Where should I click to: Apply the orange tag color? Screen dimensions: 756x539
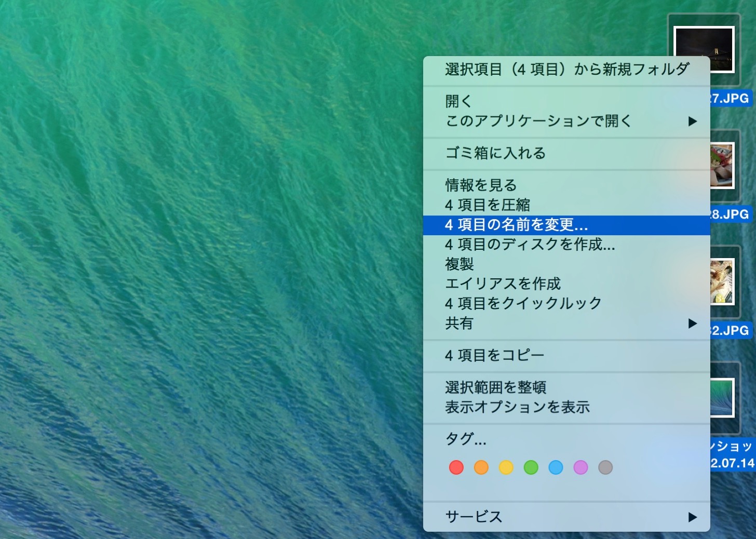pos(481,467)
